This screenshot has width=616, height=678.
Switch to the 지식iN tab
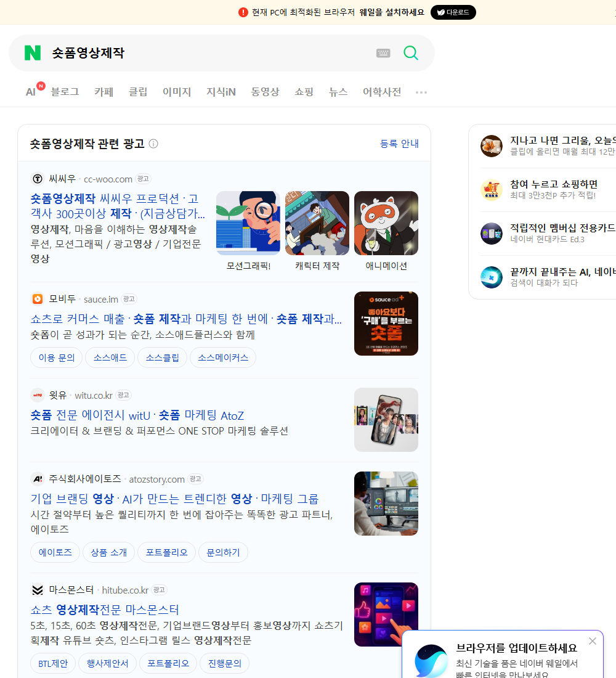pos(221,92)
